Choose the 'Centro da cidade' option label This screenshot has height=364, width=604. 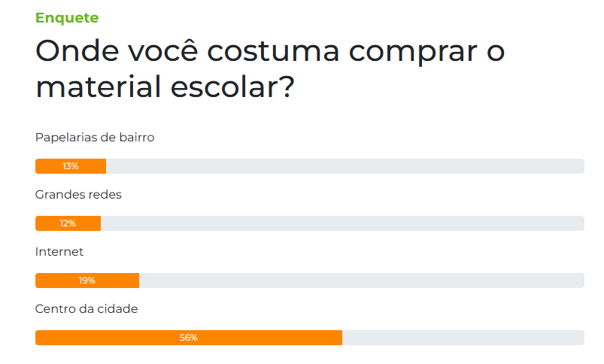coord(87,309)
